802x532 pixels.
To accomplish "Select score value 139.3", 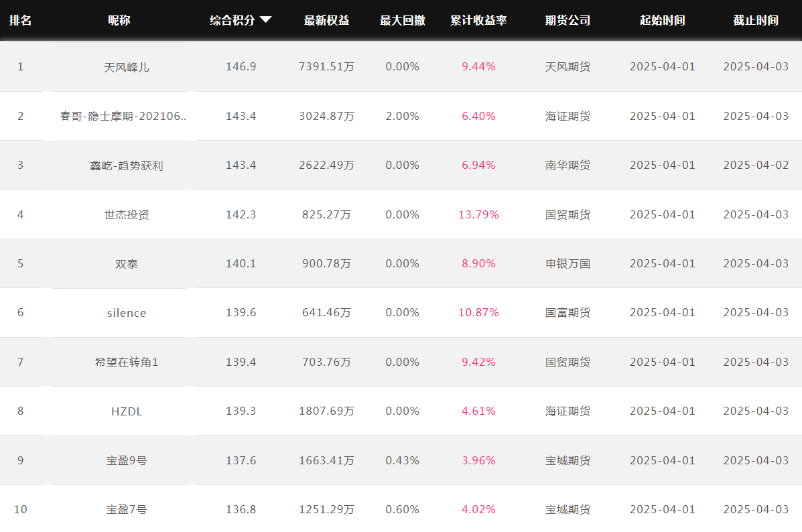I will pos(241,411).
